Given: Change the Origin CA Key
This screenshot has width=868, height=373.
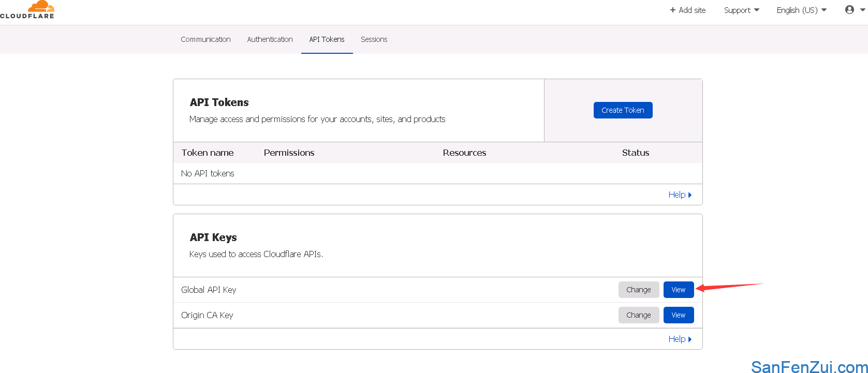Looking at the screenshot, I should click(638, 315).
